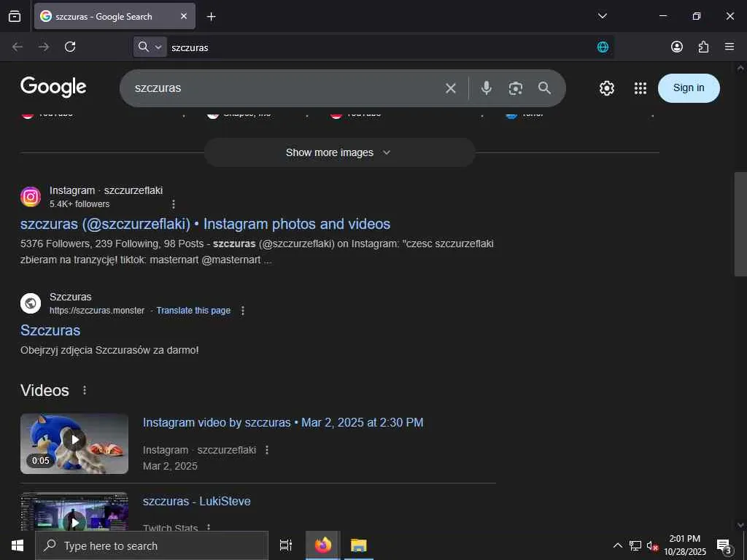Play the LukiSteve video thumbnail
Screen dimensions: 747x560
click(x=74, y=512)
